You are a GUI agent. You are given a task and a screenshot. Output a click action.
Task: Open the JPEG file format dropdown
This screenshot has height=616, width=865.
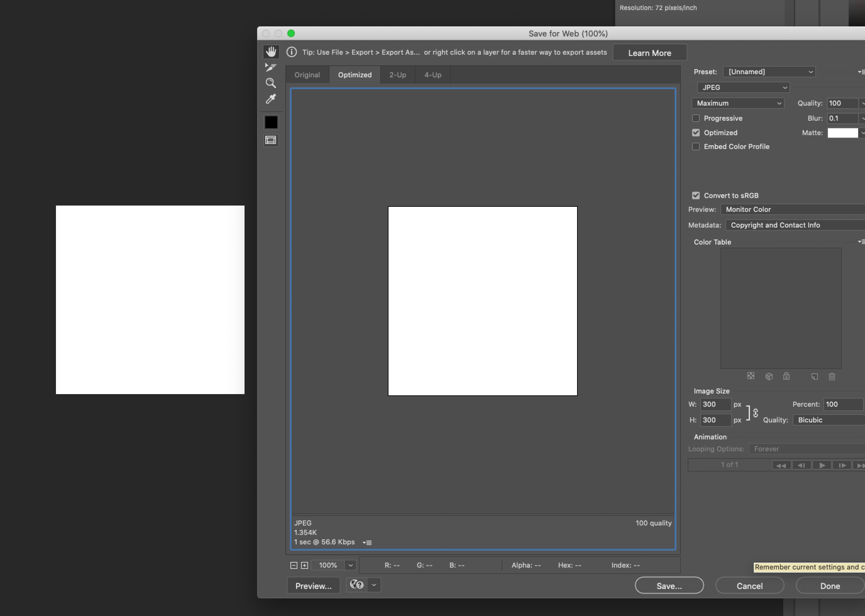coord(742,87)
